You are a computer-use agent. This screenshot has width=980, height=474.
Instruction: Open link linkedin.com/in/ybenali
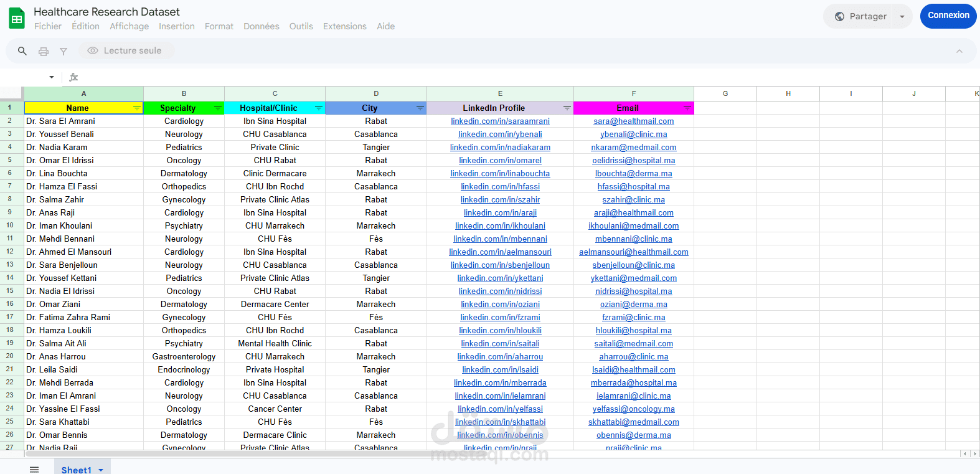coord(500,135)
